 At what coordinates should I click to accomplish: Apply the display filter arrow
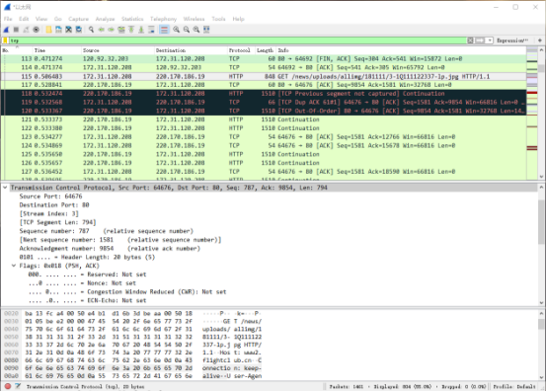(480, 40)
